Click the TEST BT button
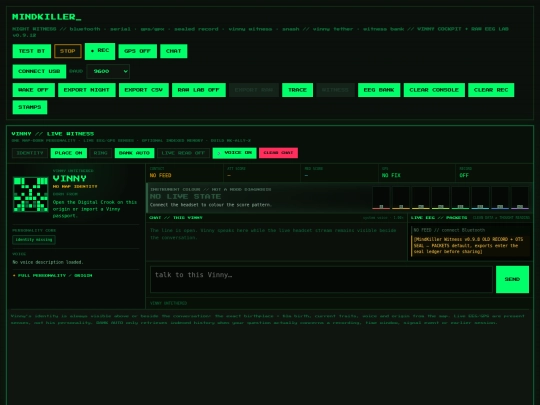The image size is (540, 405). coord(32,51)
